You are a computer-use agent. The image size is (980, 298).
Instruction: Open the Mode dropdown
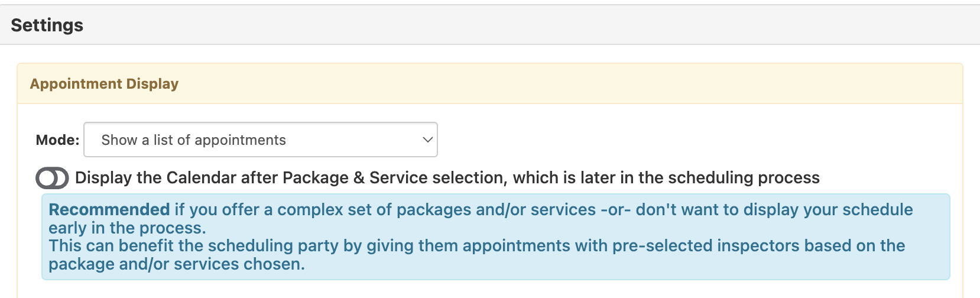(260, 140)
